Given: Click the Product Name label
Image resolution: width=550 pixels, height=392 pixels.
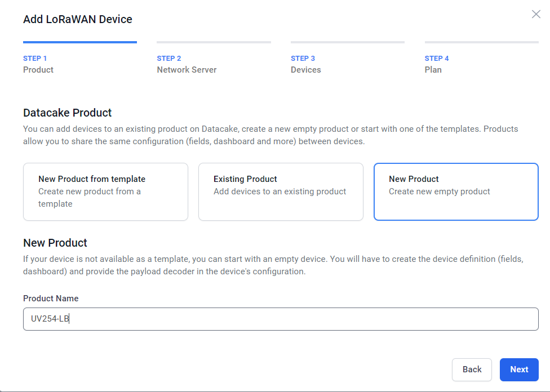Looking at the screenshot, I should coord(51,299).
